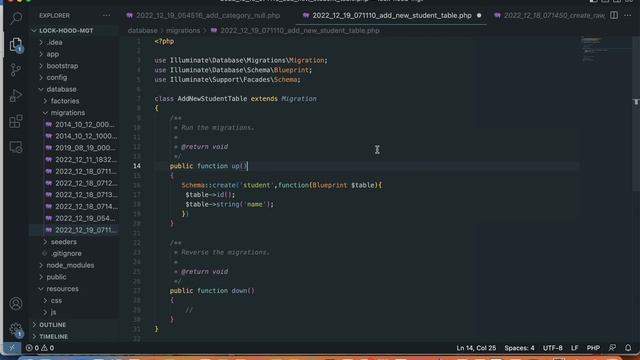Open the Search view in activity bar

(16, 18)
